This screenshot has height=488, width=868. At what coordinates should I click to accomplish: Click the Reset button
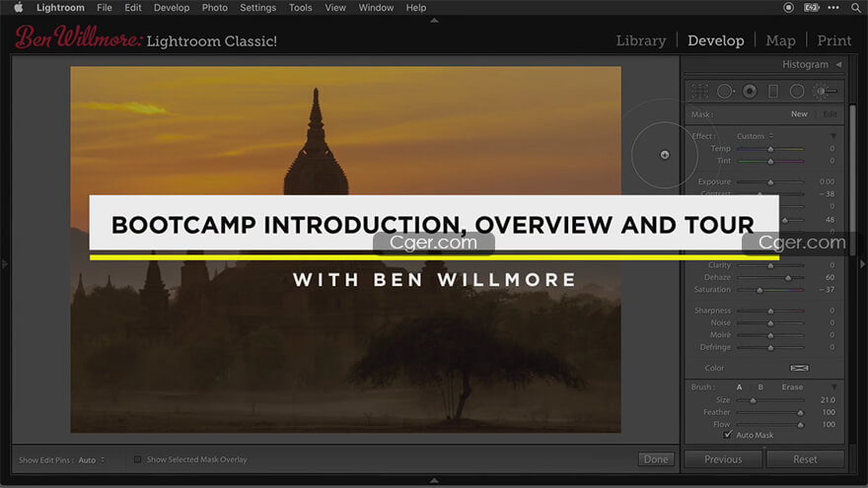[805, 459]
